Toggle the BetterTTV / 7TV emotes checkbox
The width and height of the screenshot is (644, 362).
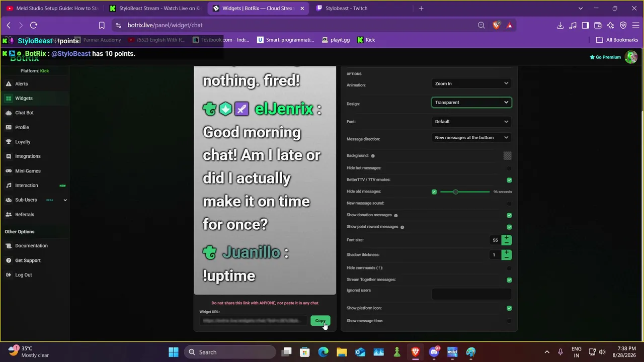tap(509, 180)
